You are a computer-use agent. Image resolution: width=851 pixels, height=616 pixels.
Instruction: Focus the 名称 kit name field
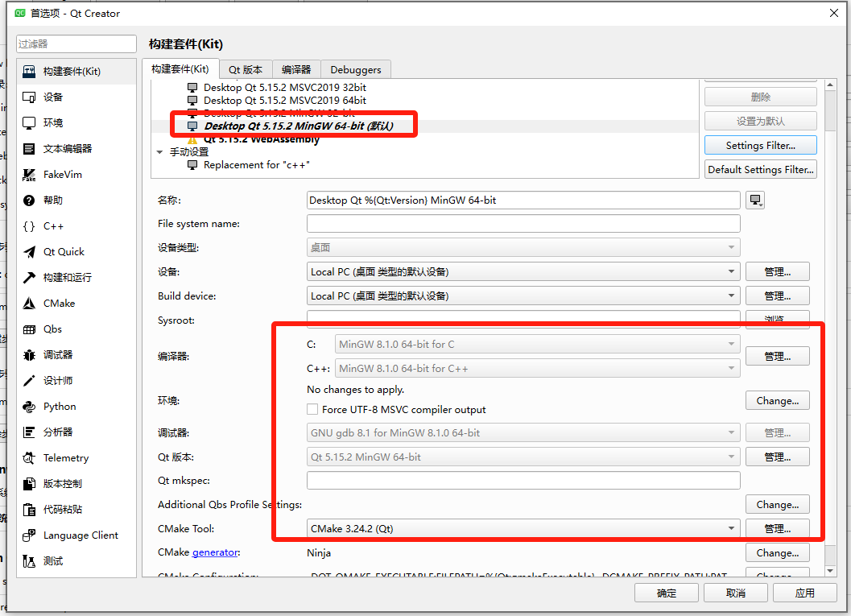(523, 201)
